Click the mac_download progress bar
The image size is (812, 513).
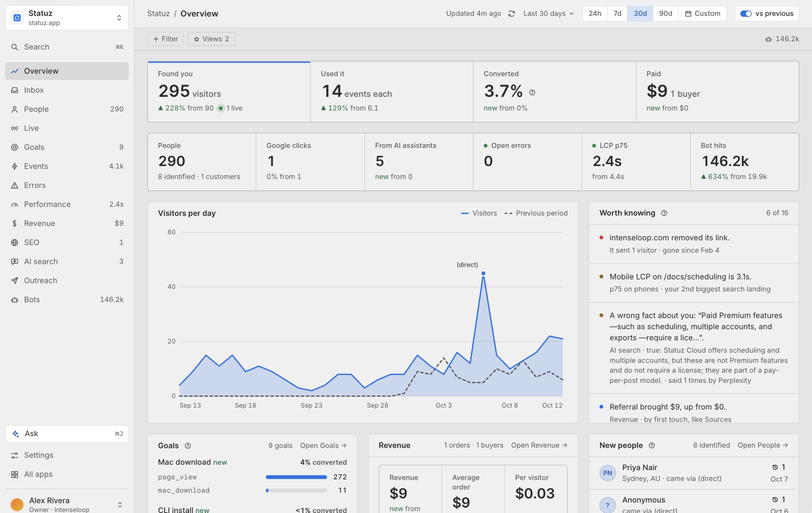296,491
